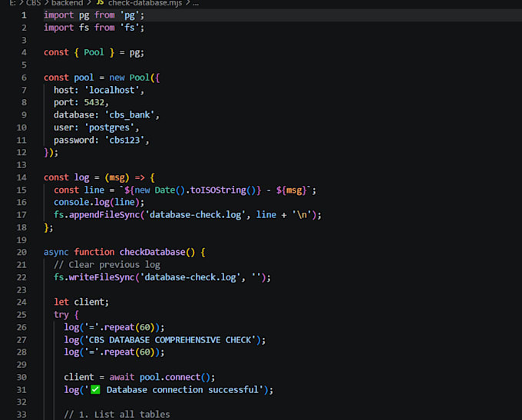Click the port value 5432
This screenshot has height=420, width=522.
click(94, 103)
